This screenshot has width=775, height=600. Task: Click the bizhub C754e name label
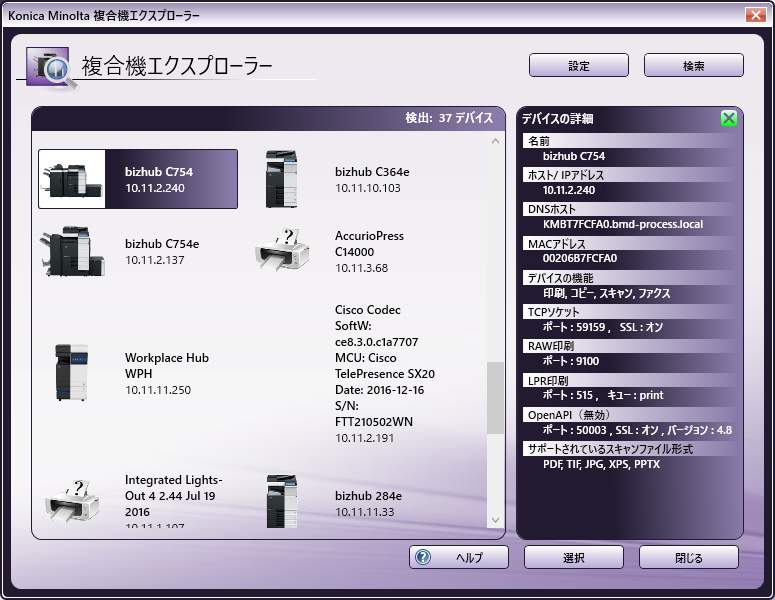[162, 244]
